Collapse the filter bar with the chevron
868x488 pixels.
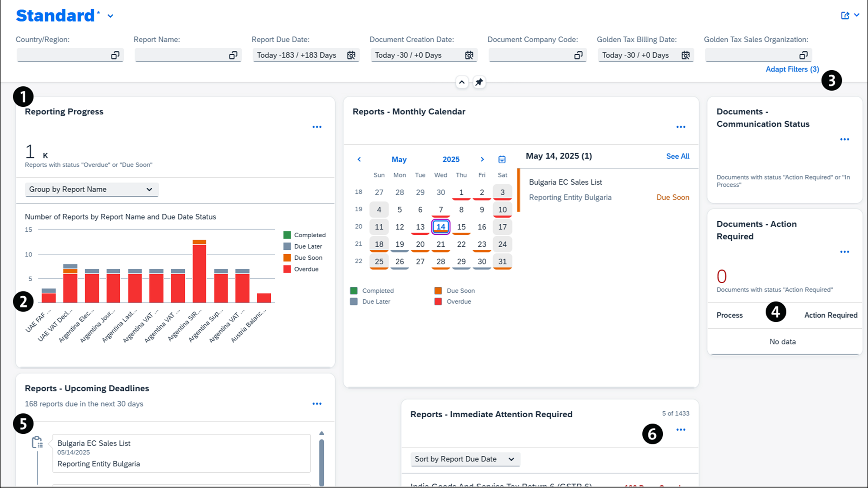(x=462, y=82)
